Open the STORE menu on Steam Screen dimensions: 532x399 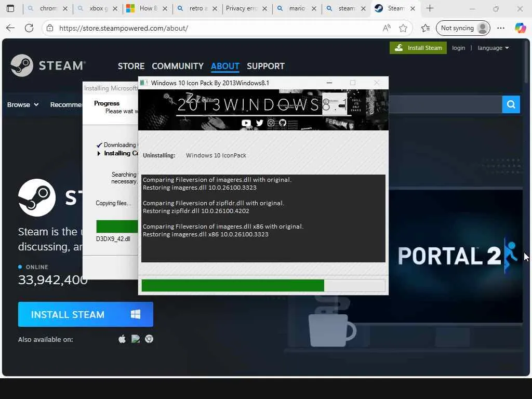pos(131,66)
